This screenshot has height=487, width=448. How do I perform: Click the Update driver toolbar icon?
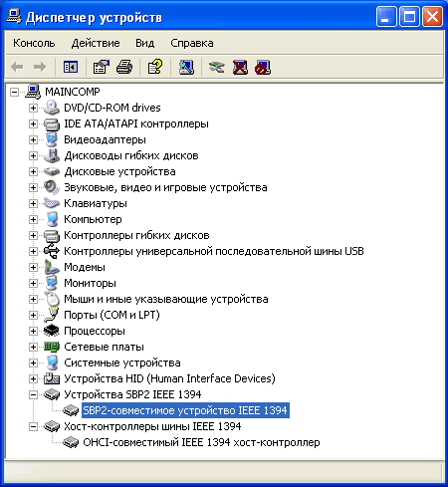pyautogui.click(x=216, y=68)
